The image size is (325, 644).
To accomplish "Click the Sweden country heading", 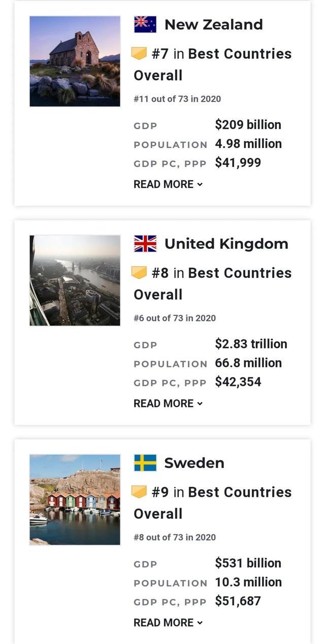I will coord(194,462).
